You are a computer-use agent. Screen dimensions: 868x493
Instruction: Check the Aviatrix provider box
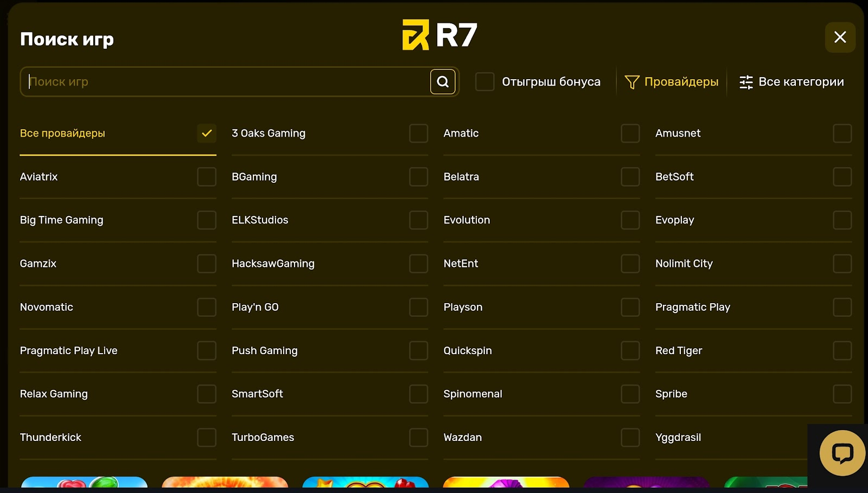[x=207, y=177]
